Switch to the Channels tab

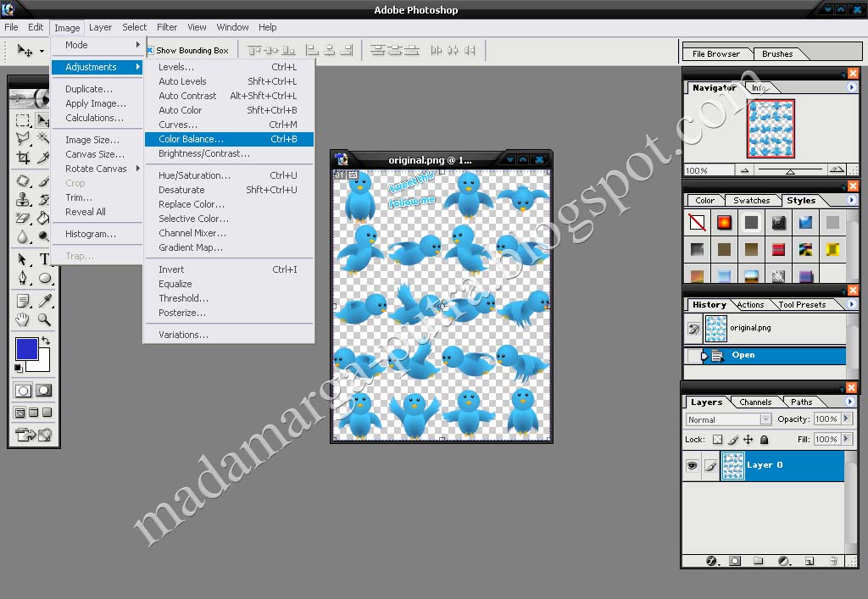click(755, 402)
